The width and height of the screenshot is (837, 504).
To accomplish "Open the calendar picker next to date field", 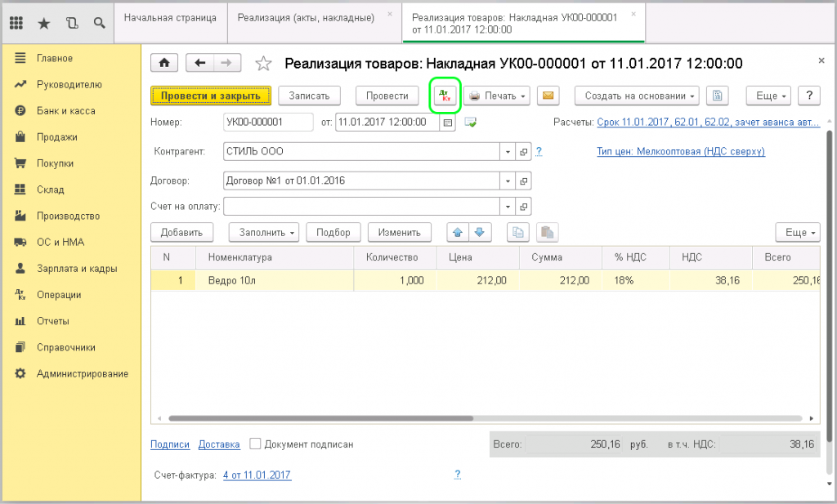I will pyautogui.click(x=447, y=123).
